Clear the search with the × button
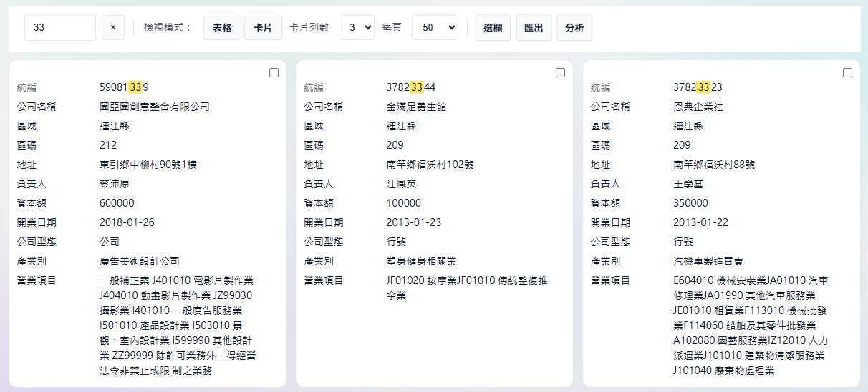868x392 pixels. click(x=112, y=28)
